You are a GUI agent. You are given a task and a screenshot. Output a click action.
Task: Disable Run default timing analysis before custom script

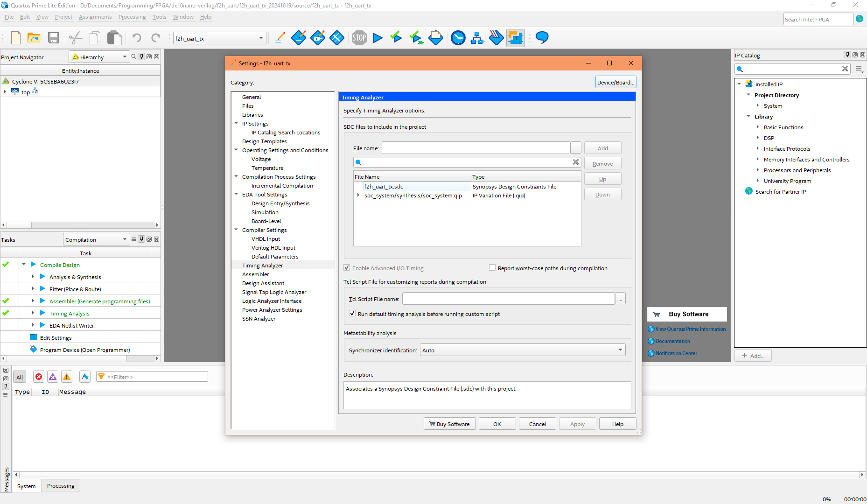tap(352, 313)
